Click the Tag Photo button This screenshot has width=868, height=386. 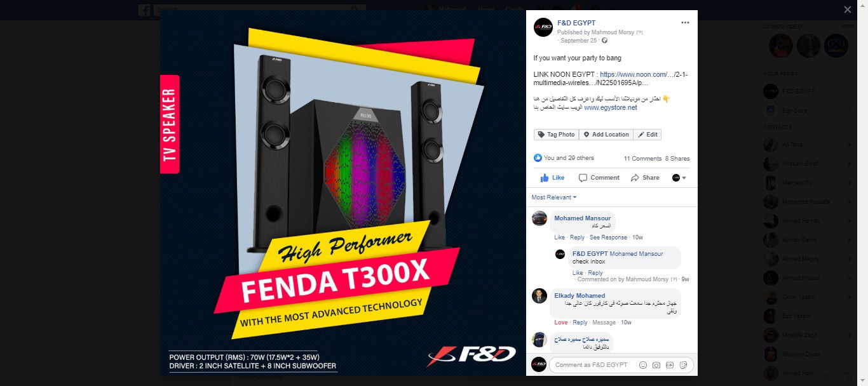(556, 135)
